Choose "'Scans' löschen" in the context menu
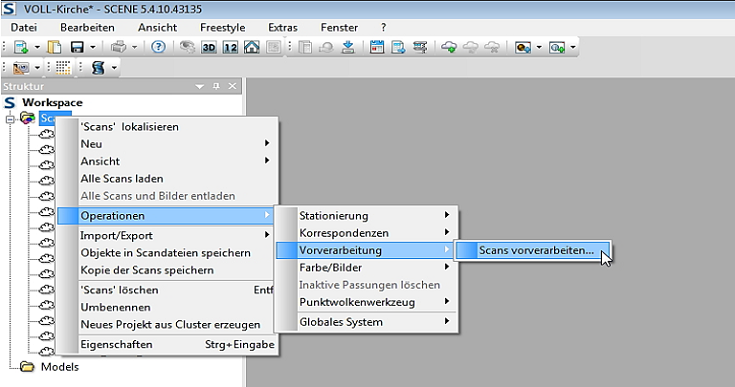Screen dimensions: 735x387 [x=166, y=290]
